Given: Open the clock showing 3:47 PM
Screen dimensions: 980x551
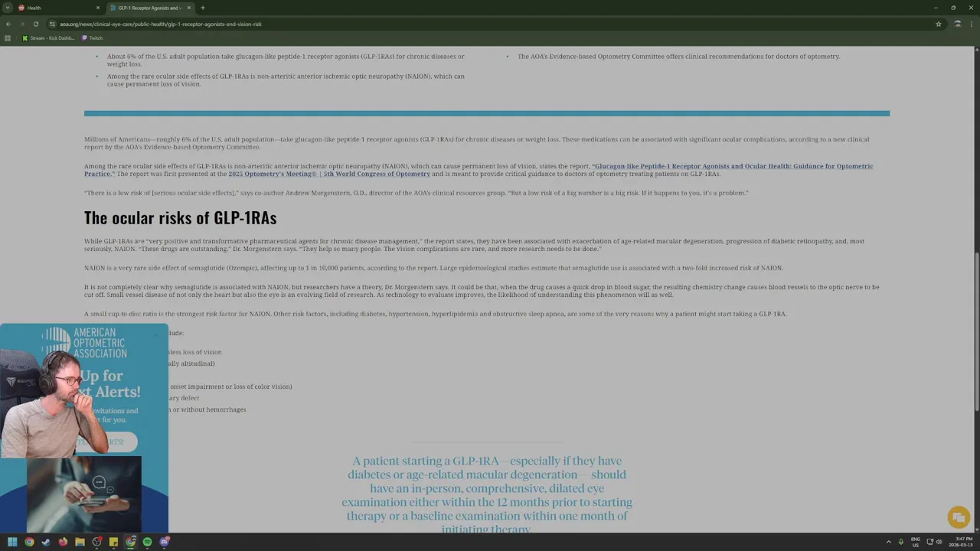Looking at the screenshot, I should [x=962, y=542].
